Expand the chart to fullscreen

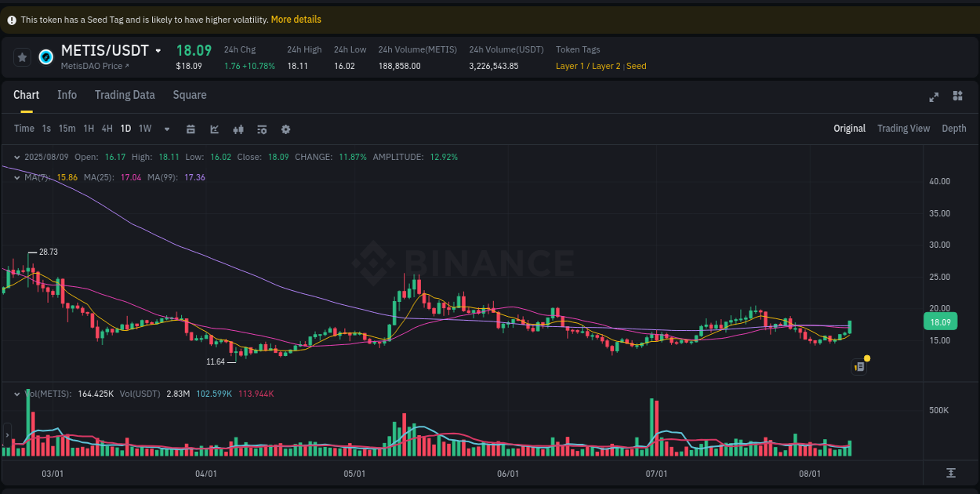point(933,96)
